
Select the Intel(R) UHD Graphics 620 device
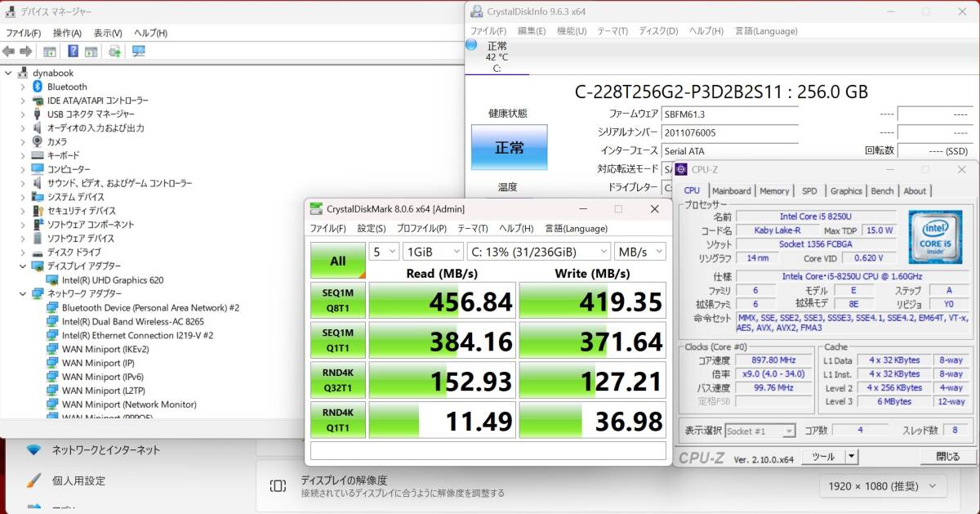click(x=113, y=280)
